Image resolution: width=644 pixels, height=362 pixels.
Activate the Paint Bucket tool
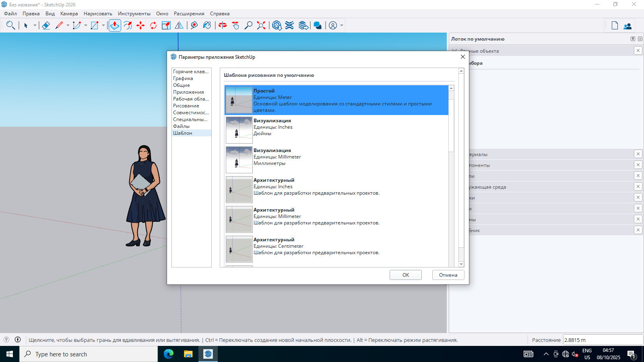(x=207, y=25)
